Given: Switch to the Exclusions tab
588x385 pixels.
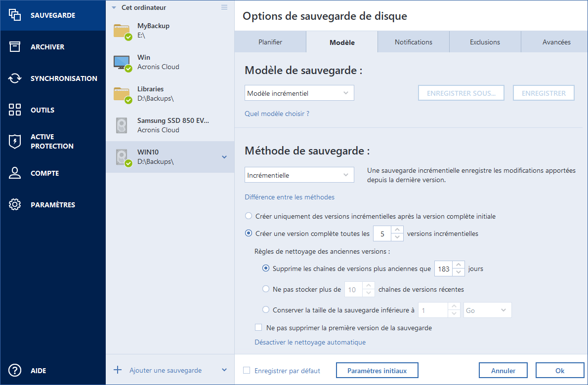Looking at the screenshot, I should [x=485, y=42].
